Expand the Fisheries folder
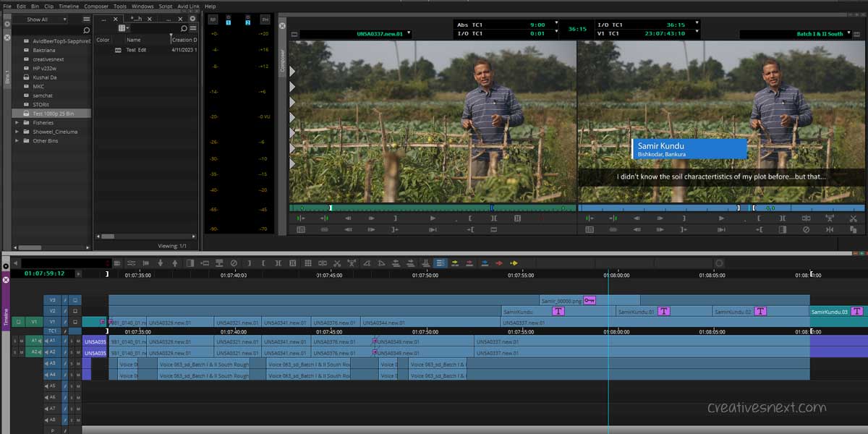The width and height of the screenshot is (868, 434). click(17, 123)
